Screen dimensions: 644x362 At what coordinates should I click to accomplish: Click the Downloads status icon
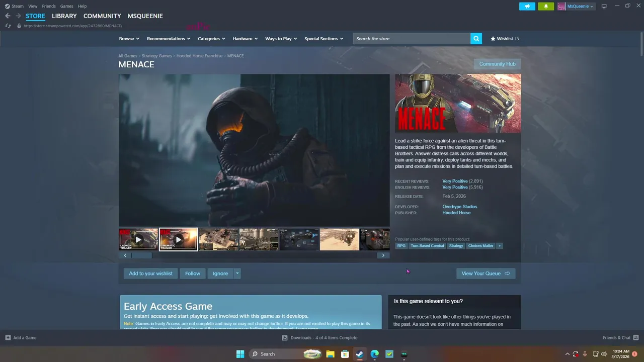pyautogui.click(x=285, y=338)
